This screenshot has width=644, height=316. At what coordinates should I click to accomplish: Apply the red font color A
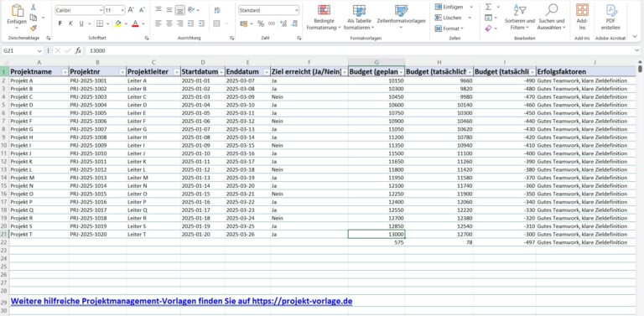coord(135,23)
